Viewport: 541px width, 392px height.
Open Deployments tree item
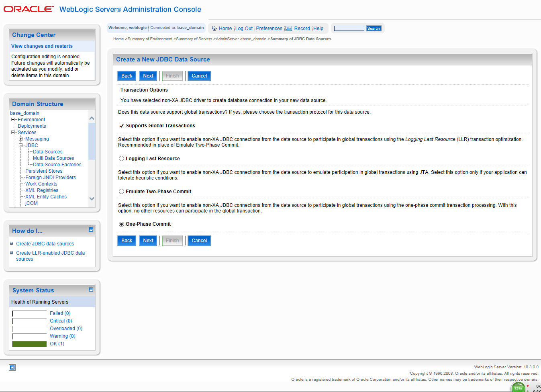coord(32,126)
